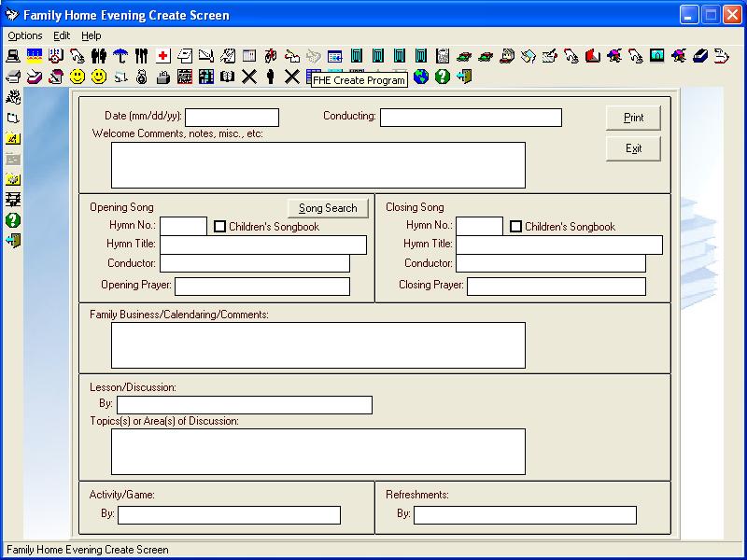Open the Help menu
This screenshot has height=560, width=747.
coord(91,35)
